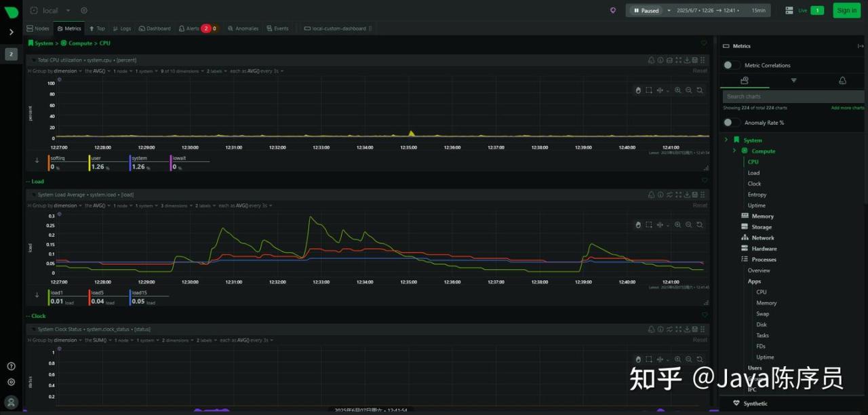Open the Anomalies tab
The height and width of the screenshot is (415, 868).
pyautogui.click(x=243, y=28)
